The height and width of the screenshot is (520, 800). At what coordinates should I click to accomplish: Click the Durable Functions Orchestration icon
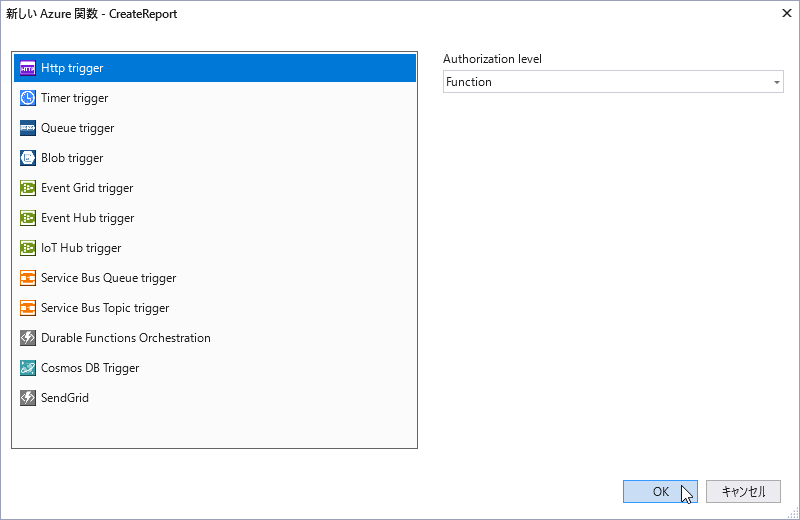(x=28, y=338)
